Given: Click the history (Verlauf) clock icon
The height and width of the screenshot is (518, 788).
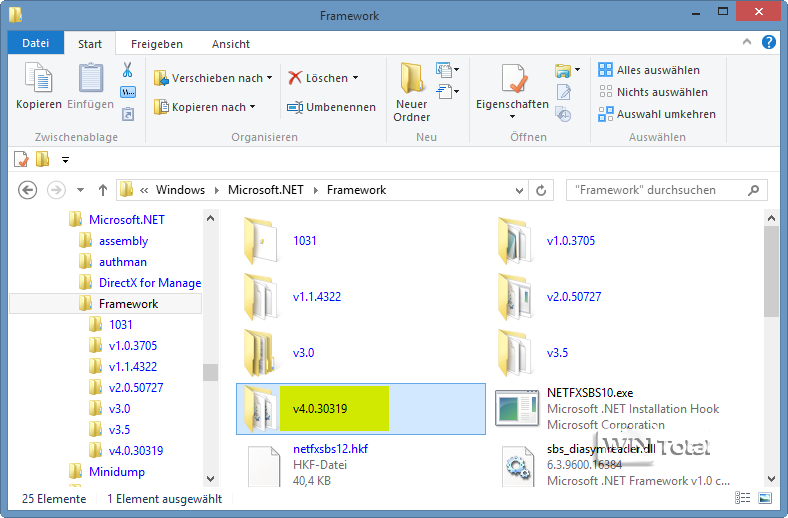Looking at the screenshot, I should 563,114.
